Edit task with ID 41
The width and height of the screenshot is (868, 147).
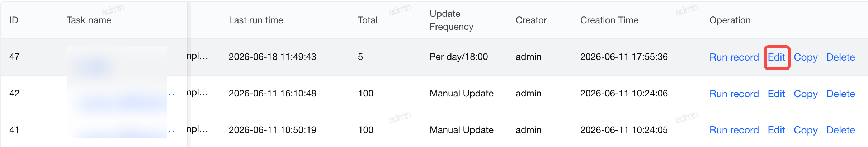coord(777,130)
